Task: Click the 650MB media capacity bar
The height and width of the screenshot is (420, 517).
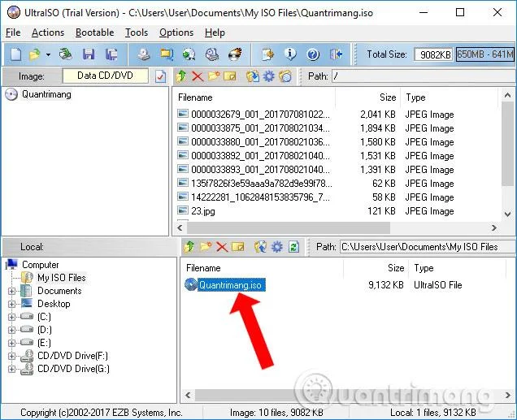Action: 484,54
